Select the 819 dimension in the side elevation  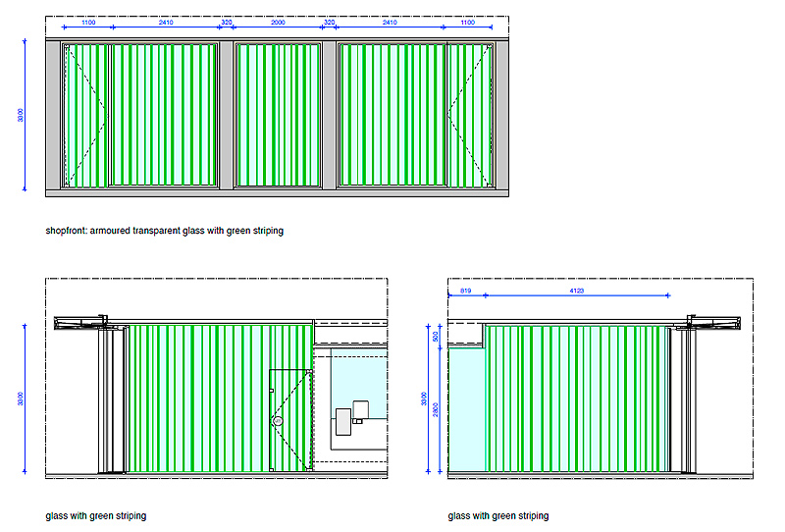point(465,291)
